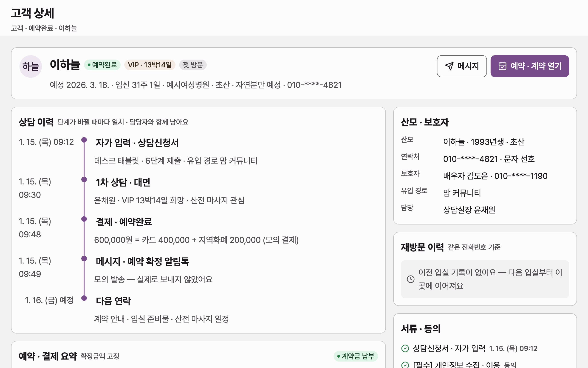588x368 pixels.
Task: Open 예약 · 계약 열기 button
Action: 530,66
